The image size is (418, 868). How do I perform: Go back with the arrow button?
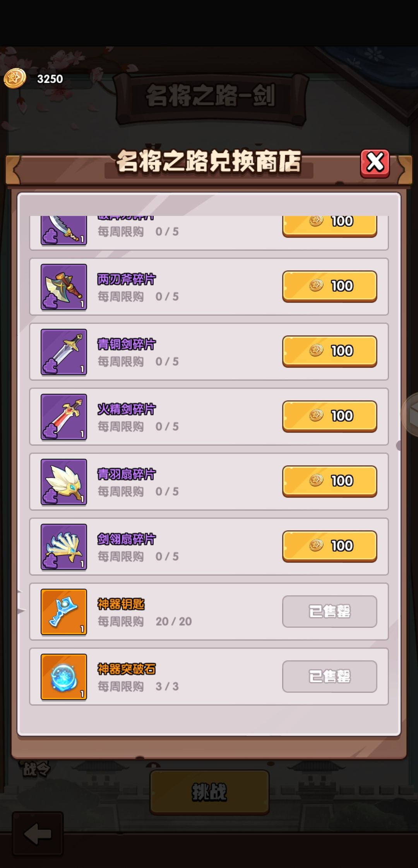pos(38,834)
